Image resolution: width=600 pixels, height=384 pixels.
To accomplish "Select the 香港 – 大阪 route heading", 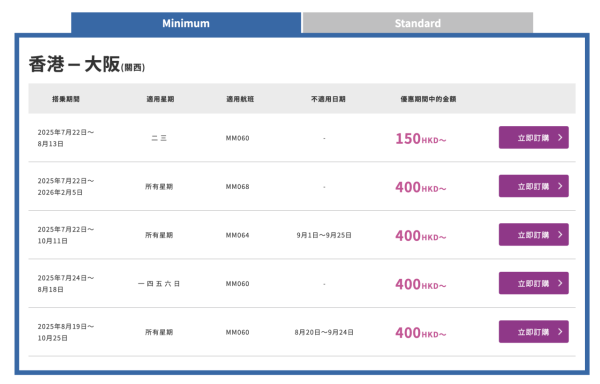I will (87, 64).
